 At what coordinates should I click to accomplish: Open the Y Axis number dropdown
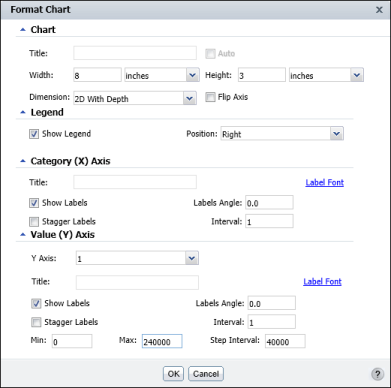pos(137,258)
